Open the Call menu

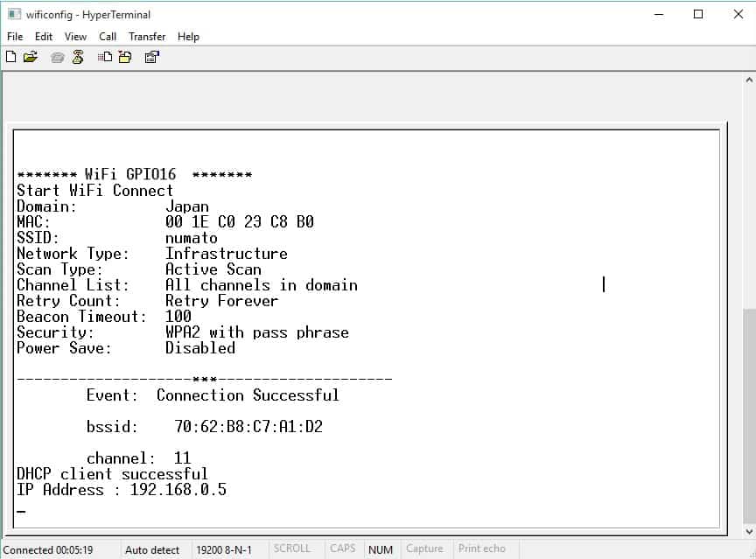pos(108,37)
